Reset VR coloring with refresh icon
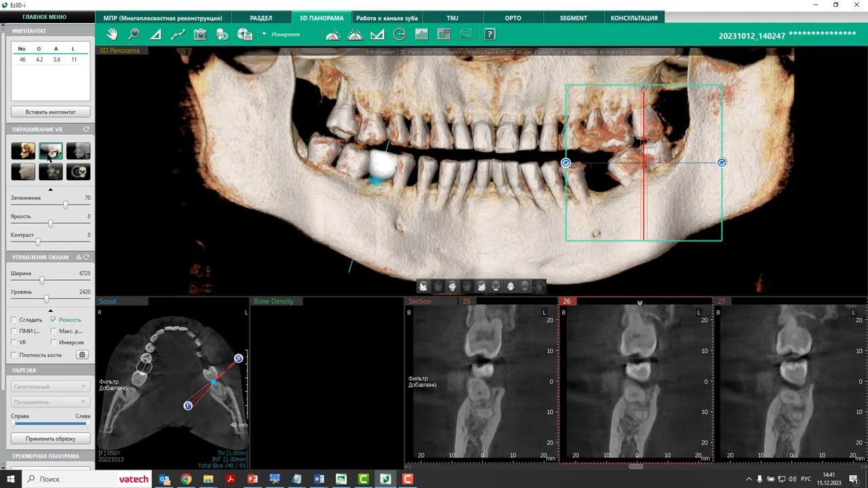 coord(86,129)
